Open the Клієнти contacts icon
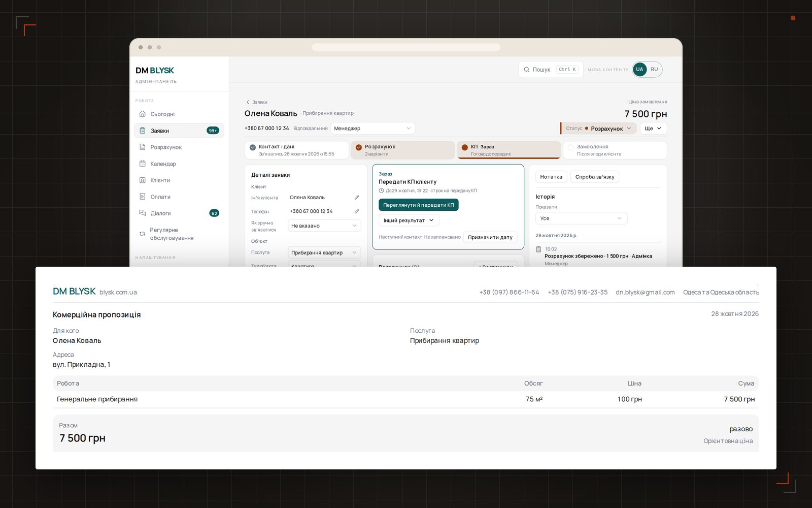This screenshot has width=812, height=508. [143, 180]
